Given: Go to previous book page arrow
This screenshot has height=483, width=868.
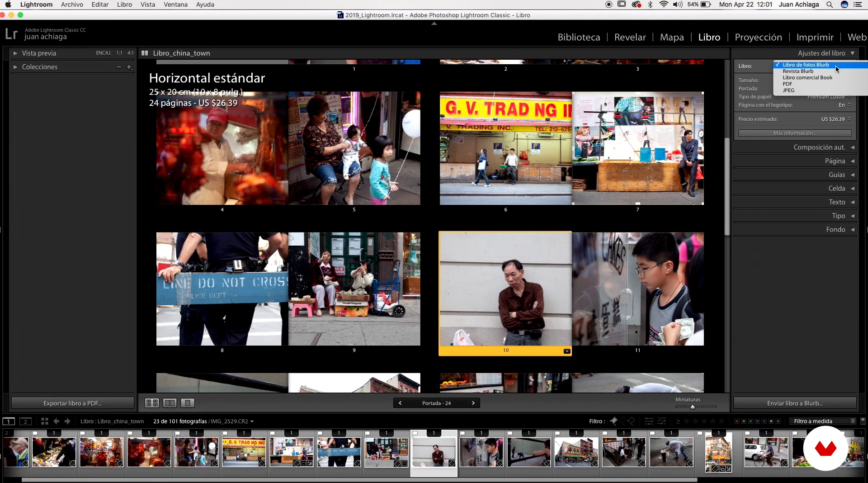Looking at the screenshot, I should pyautogui.click(x=400, y=403).
